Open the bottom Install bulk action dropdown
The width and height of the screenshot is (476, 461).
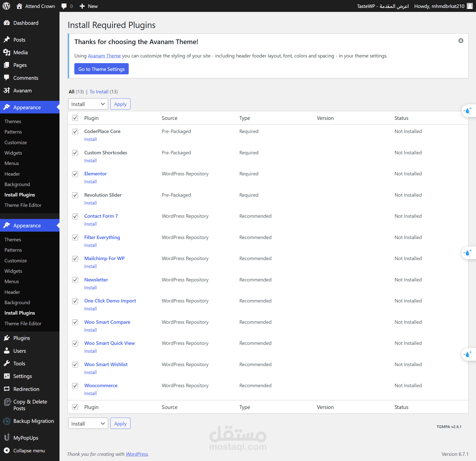click(x=88, y=424)
